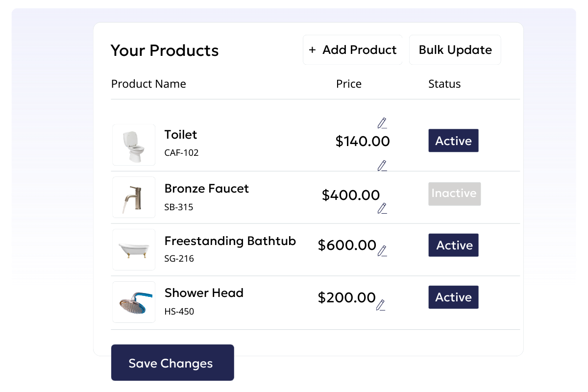Image resolution: width=588 pixels, height=392 pixels.
Task: Click the edit pencil directly below $140.00
Action: click(382, 166)
